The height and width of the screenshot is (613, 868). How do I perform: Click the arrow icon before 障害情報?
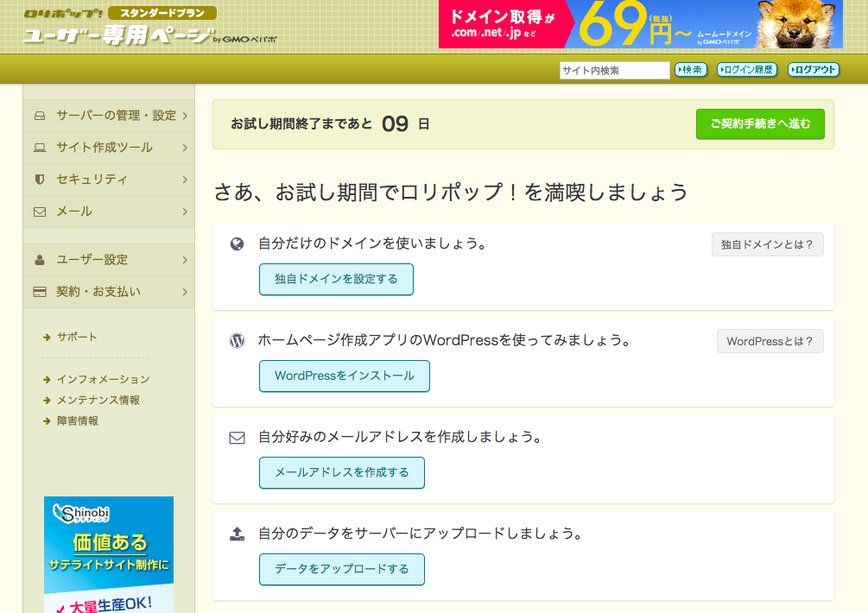pos(47,421)
